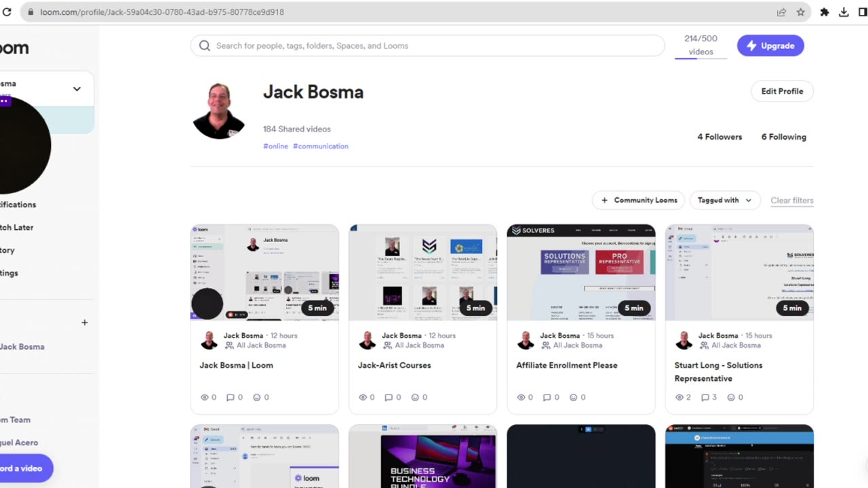Click the Record a video button
868x488 pixels.
(x=26, y=468)
